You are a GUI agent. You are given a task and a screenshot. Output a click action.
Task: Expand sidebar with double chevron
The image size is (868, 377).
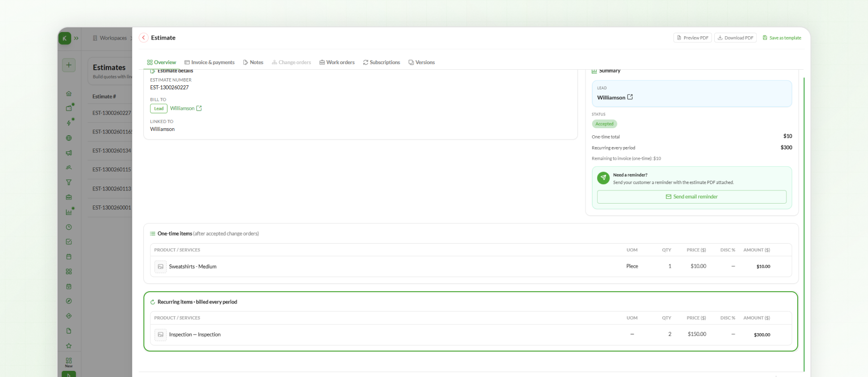pos(76,38)
